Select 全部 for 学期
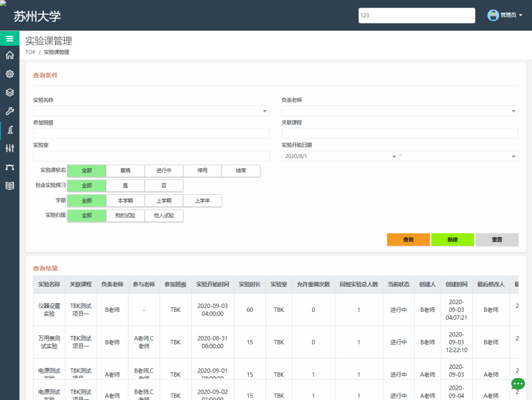Viewport: 532px width, 400px height. tap(87, 201)
